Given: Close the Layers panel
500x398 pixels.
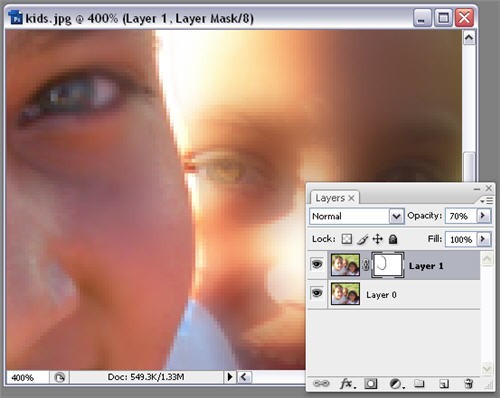Looking at the screenshot, I should 489,188.
